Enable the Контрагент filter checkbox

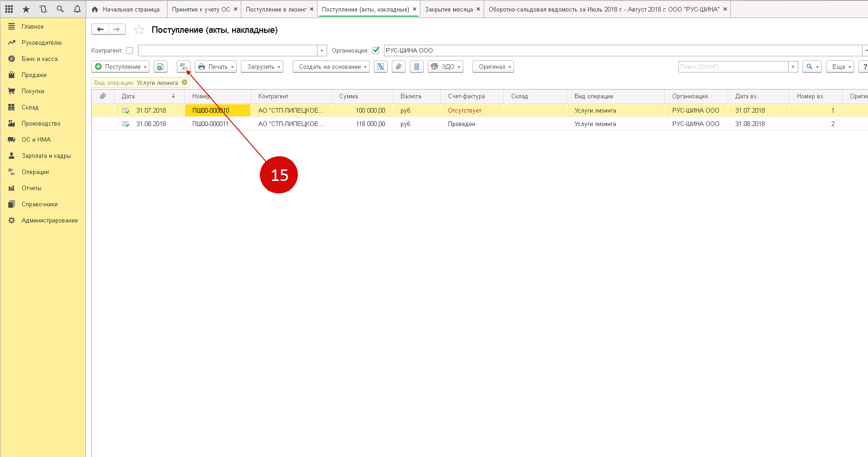[x=130, y=51]
